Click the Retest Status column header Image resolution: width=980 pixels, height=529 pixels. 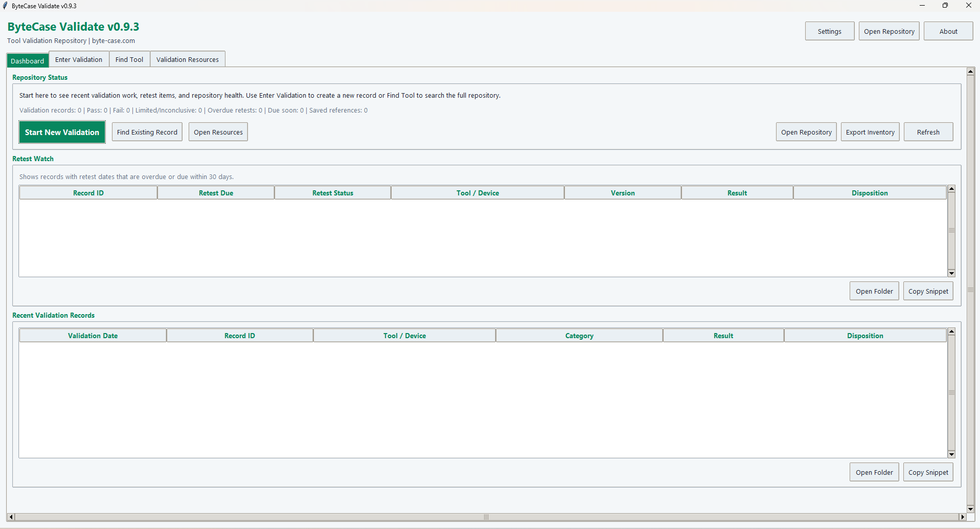[x=333, y=193]
